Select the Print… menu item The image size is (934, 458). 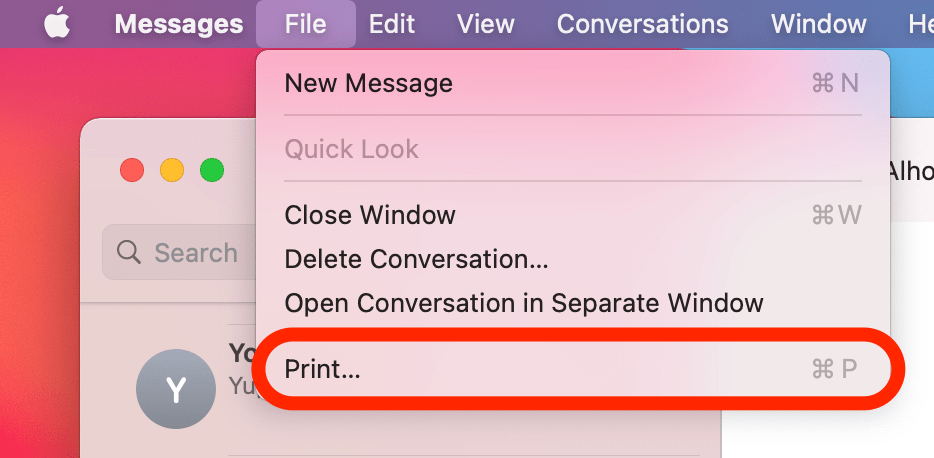click(322, 369)
